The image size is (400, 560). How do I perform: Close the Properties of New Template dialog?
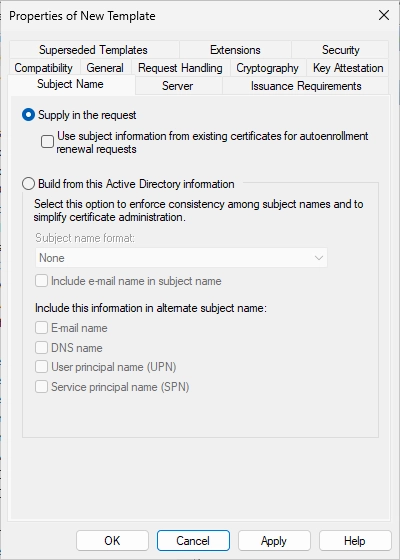384,15
